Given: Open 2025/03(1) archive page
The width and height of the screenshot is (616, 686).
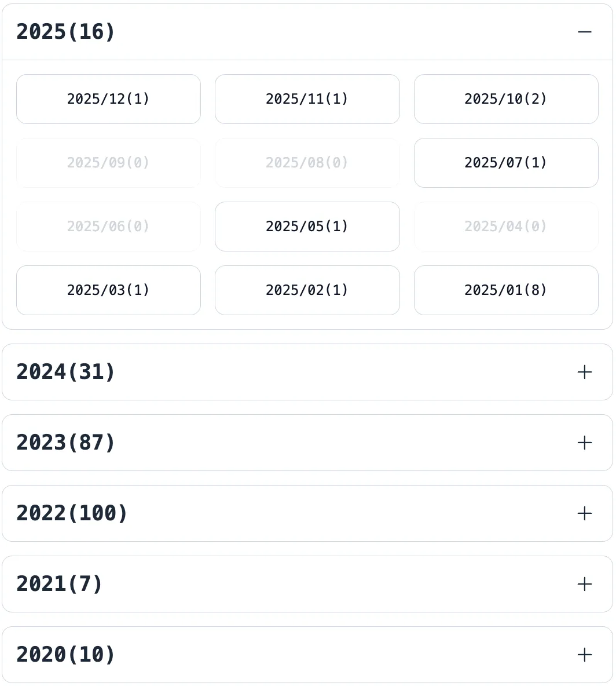Looking at the screenshot, I should 108,290.
